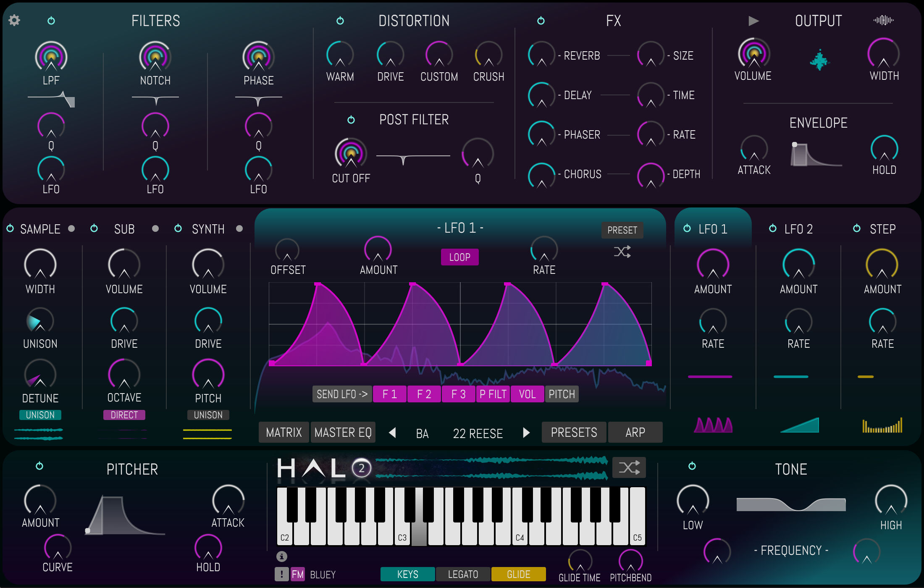The height and width of the screenshot is (588, 924).
Task: Open the LFO 1 PRESET selector
Action: [x=622, y=230]
